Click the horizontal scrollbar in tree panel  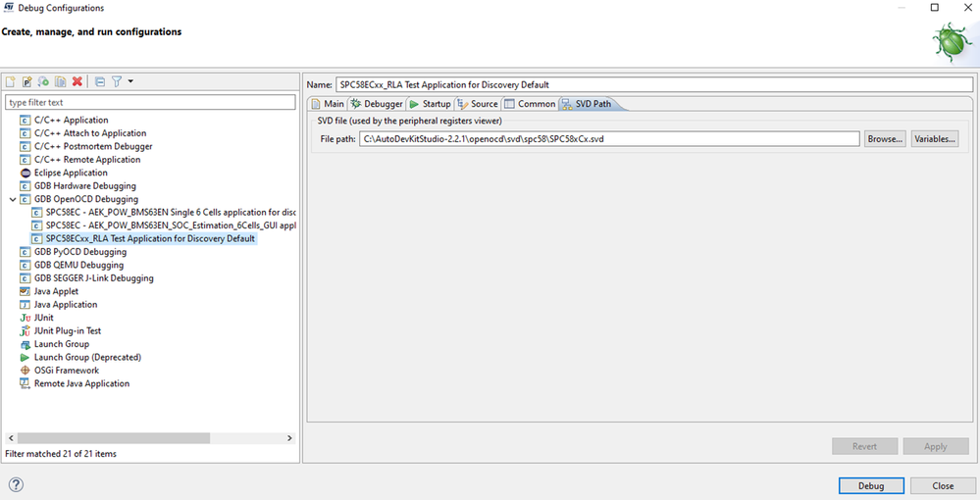click(x=114, y=439)
